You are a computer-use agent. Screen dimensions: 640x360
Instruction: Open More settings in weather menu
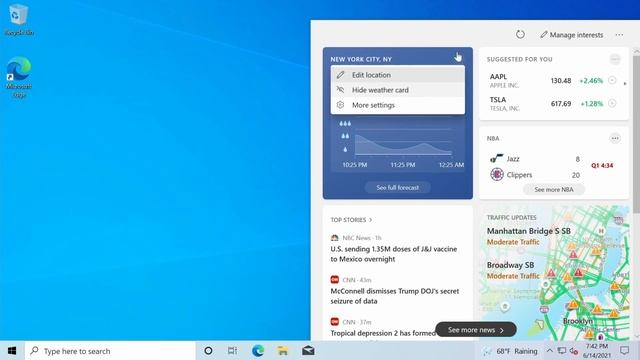[398, 105]
